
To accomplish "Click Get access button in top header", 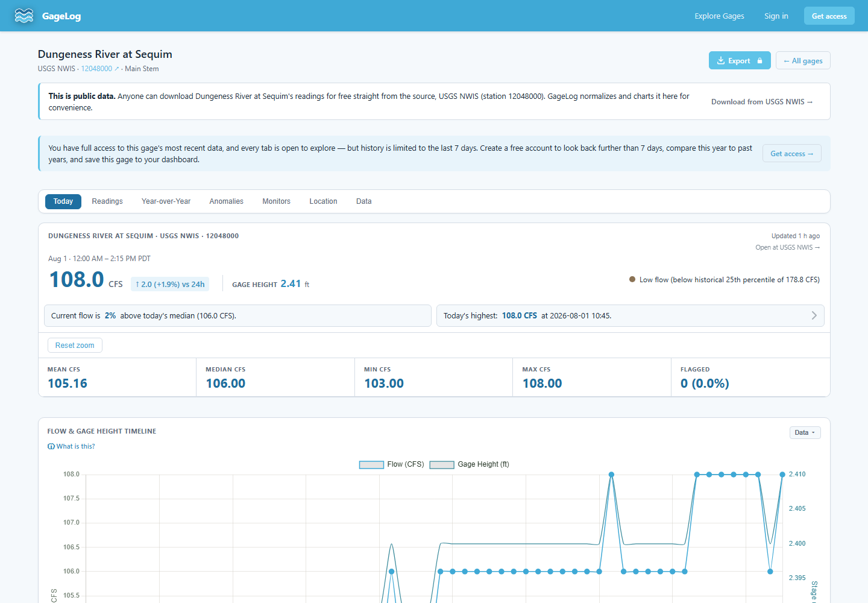I will (829, 16).
